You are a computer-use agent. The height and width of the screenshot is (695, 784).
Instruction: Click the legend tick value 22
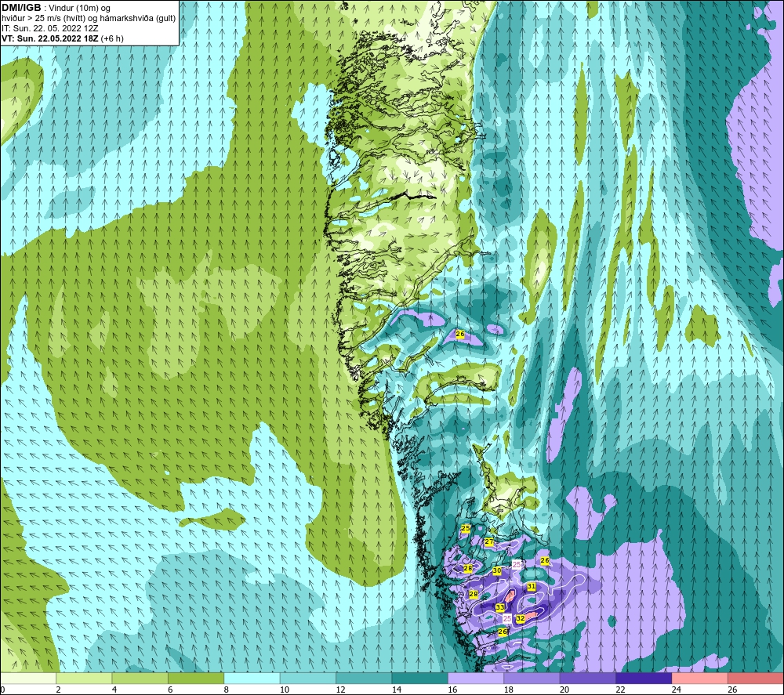click(620, 690)
